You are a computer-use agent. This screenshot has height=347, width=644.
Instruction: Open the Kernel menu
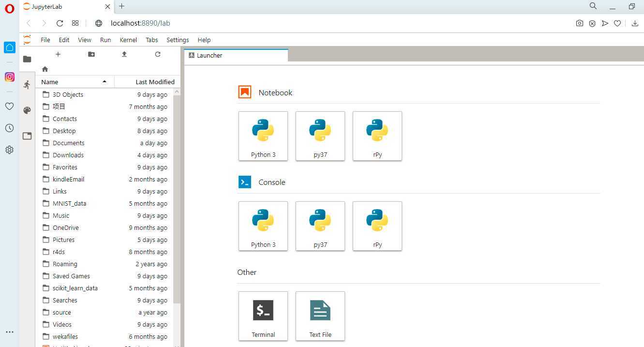tap(128, 40)
